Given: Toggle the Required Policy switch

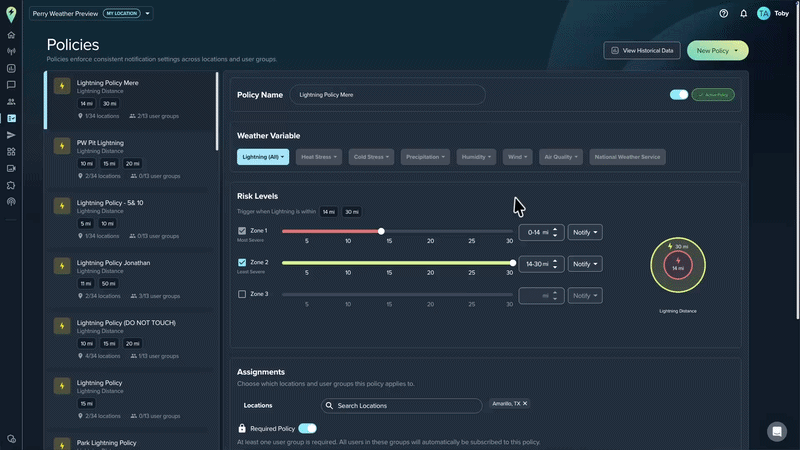Looking at the screenshot, I should pyautogui.click(x=307, y=428).
